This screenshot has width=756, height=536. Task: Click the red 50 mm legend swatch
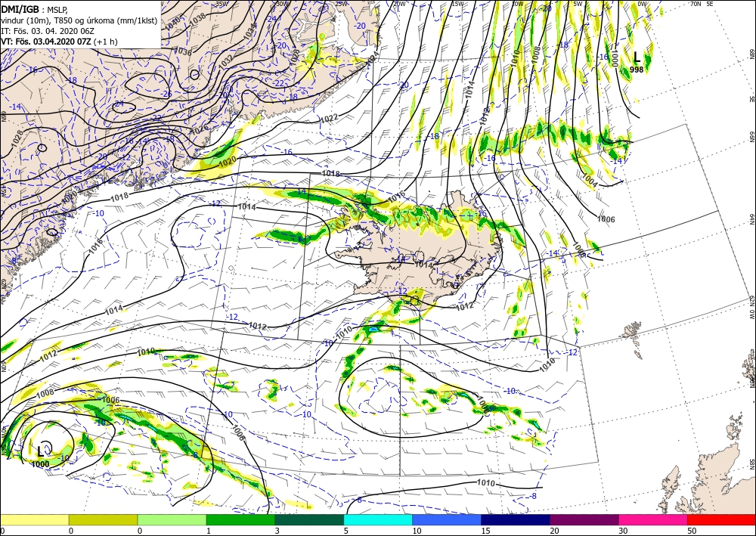(x=721, y=519)
